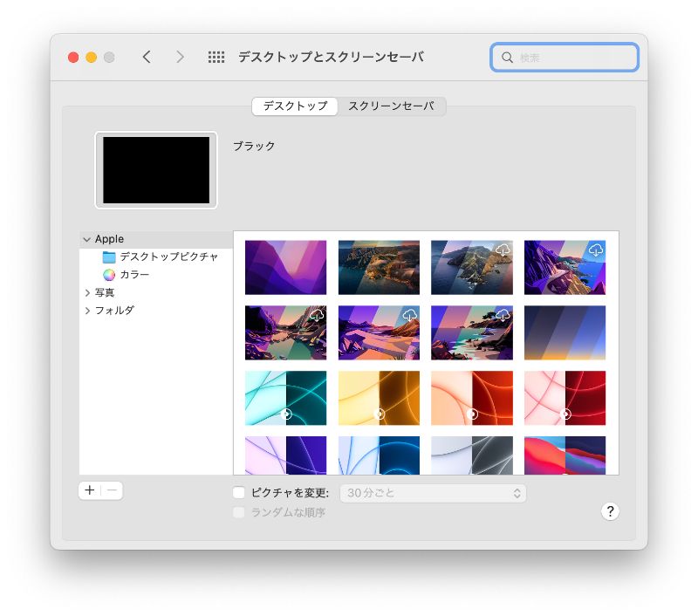Click the Colors rainbow circle icon

[109, 275]
